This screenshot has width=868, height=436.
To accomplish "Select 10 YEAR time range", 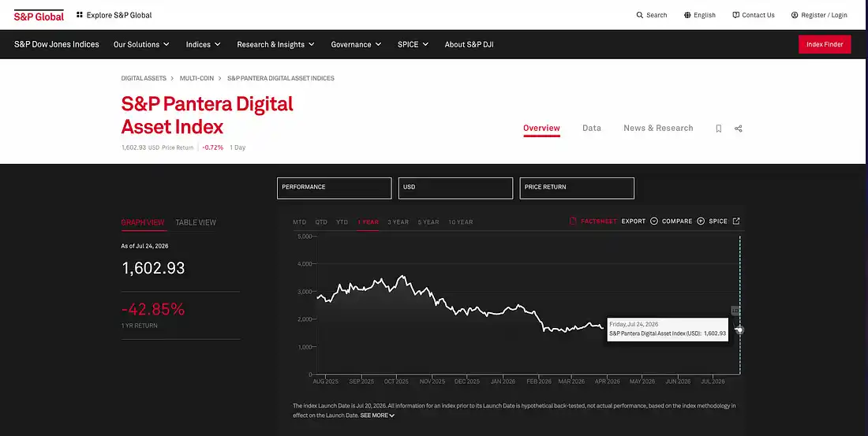I will coord(461,222).
